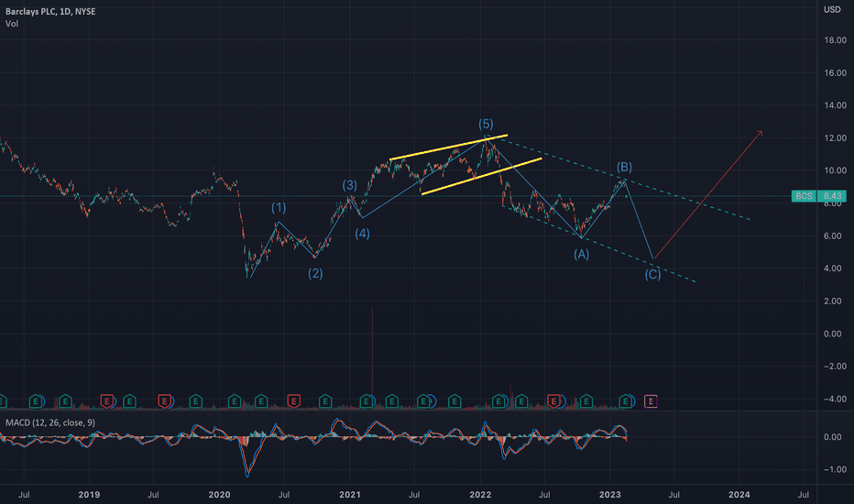
Task: Click the 2021 time axis label
Action: [350, 495]
